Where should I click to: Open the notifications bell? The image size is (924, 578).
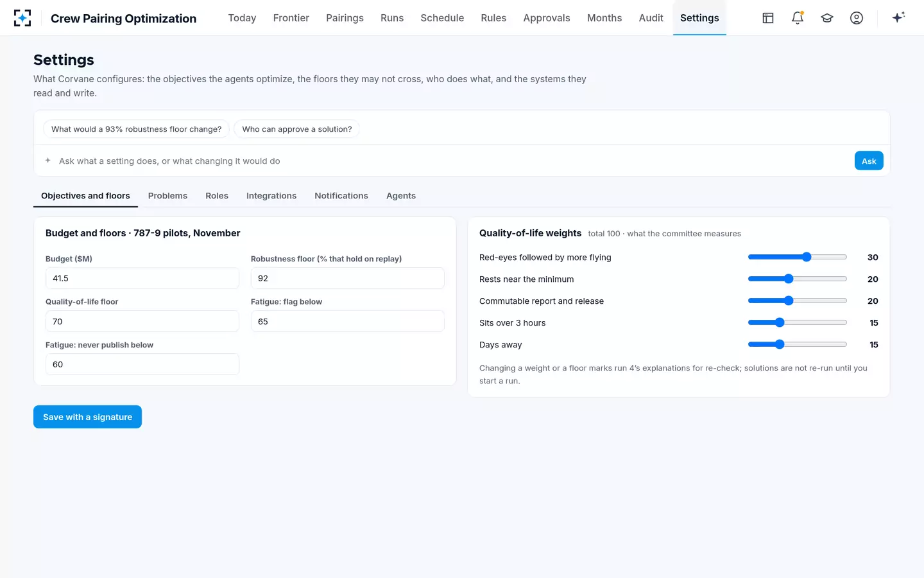click(798, 18)
